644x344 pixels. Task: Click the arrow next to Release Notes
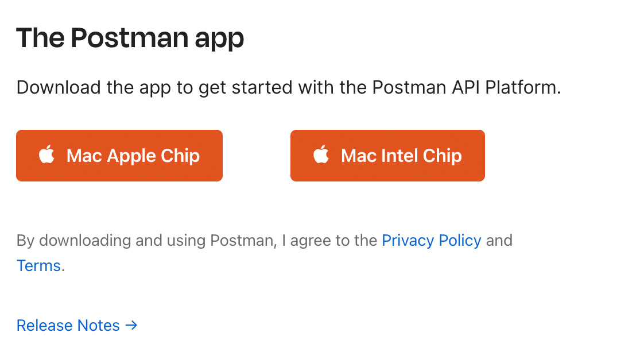(131, 326)
